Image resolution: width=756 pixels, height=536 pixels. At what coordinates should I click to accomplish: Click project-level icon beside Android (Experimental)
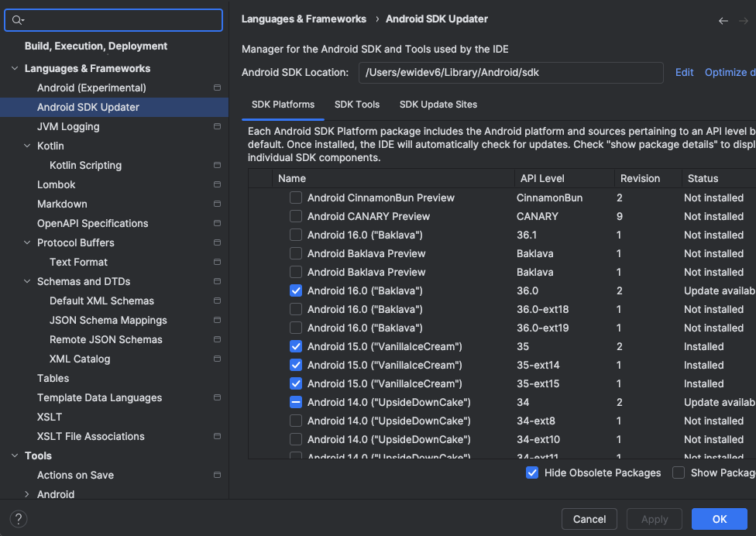(x=217, y=88)
